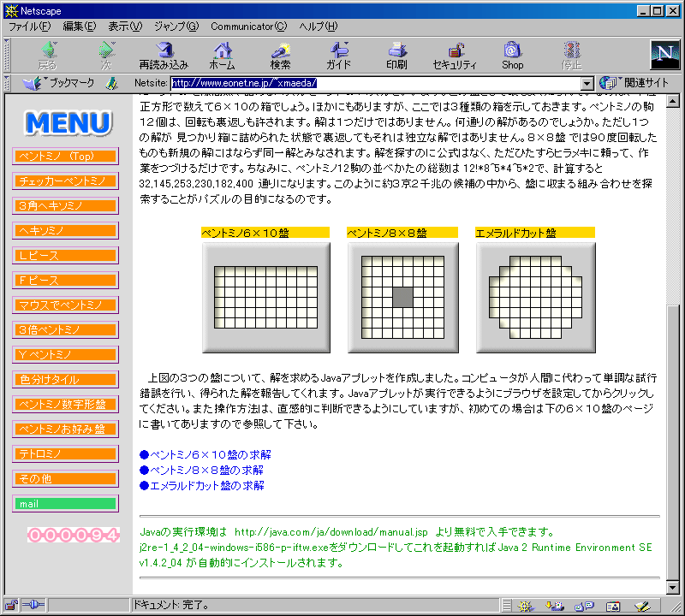Open Navigator from the component bar
The image size is (685, 616).
525,606
